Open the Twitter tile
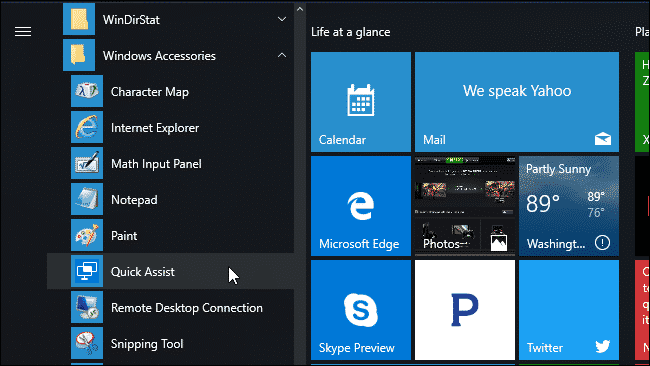The image size is (650, 366). [x=569, y=310]
